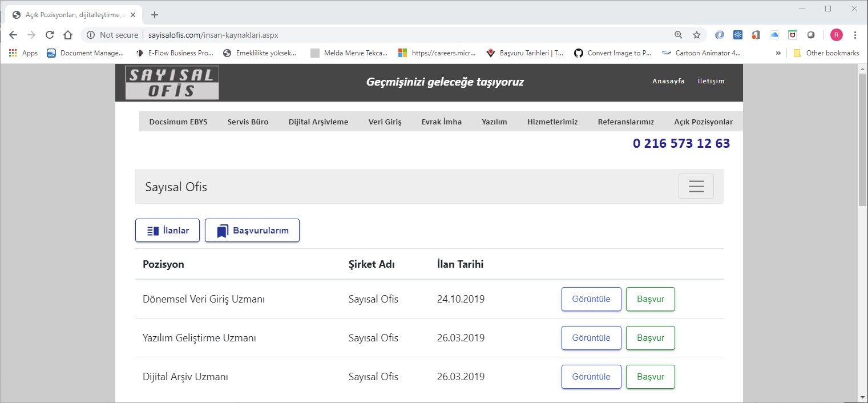
Task: View site info next to Not secure
Action: coord(91,35)
